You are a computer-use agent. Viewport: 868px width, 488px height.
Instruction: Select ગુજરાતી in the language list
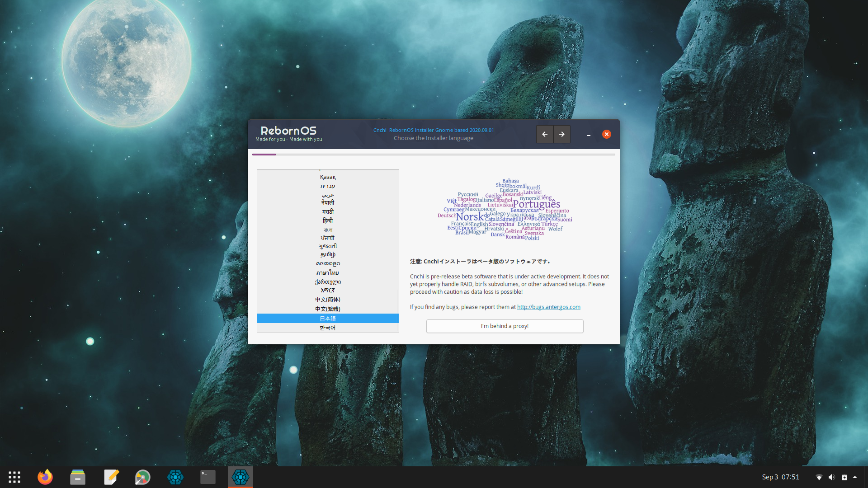pos(328,246)
